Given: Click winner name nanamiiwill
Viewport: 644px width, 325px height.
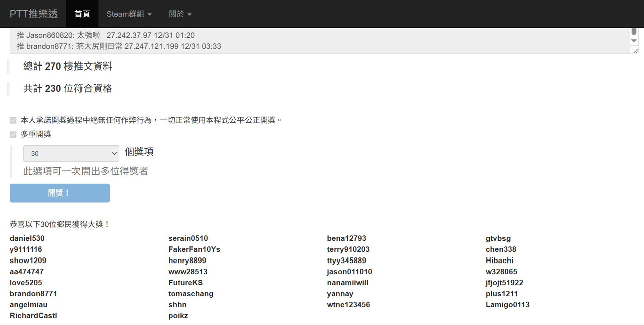Looking at the screenshot, I should click(x=348, y=283).
